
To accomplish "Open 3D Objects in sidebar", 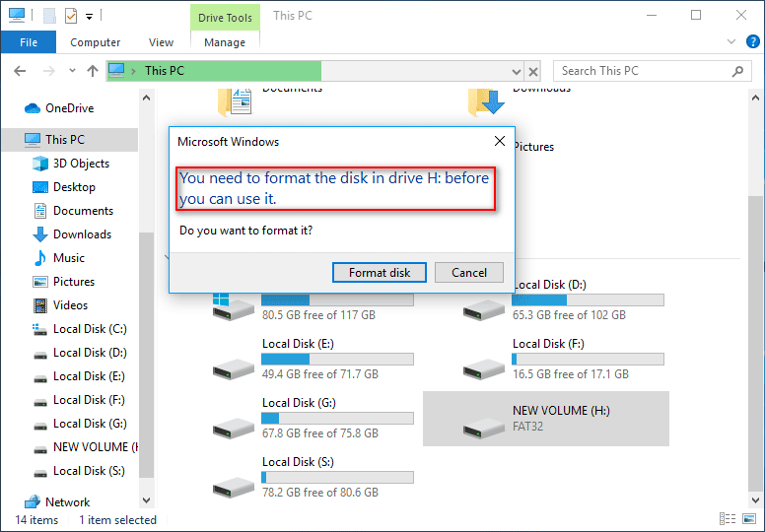I will pyautogui.click(x=81, y=164).
